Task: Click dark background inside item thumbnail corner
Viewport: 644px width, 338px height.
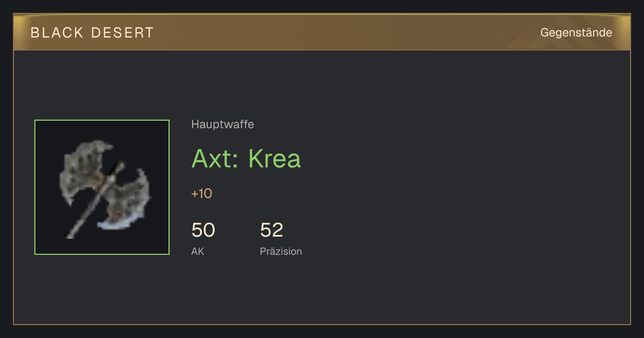Action: pyautogui.click(x=46, y=131)
